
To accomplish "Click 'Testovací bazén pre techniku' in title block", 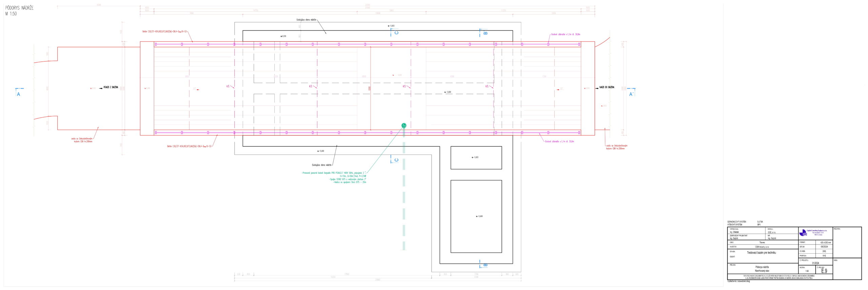I will tap(761, 253).
